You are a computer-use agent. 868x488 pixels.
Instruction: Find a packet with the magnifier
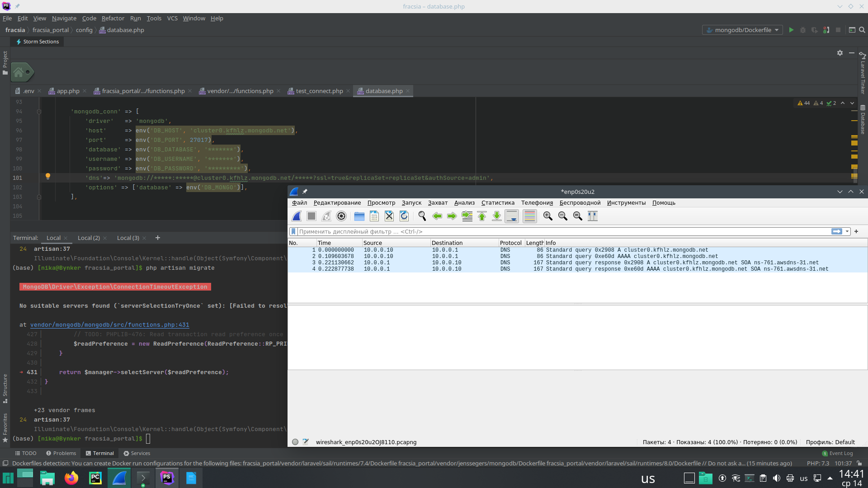click(x=422, y=216)
